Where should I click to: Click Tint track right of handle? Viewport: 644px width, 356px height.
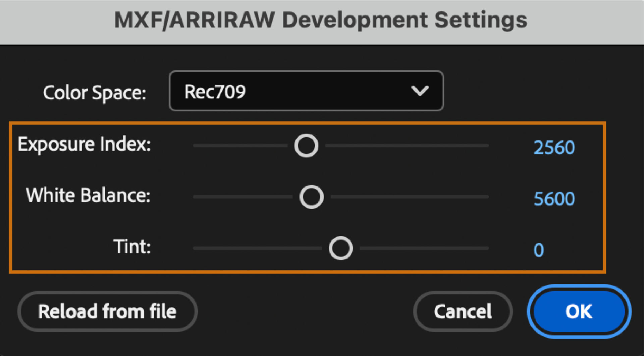pyautogui.click(x=424, y=249)
